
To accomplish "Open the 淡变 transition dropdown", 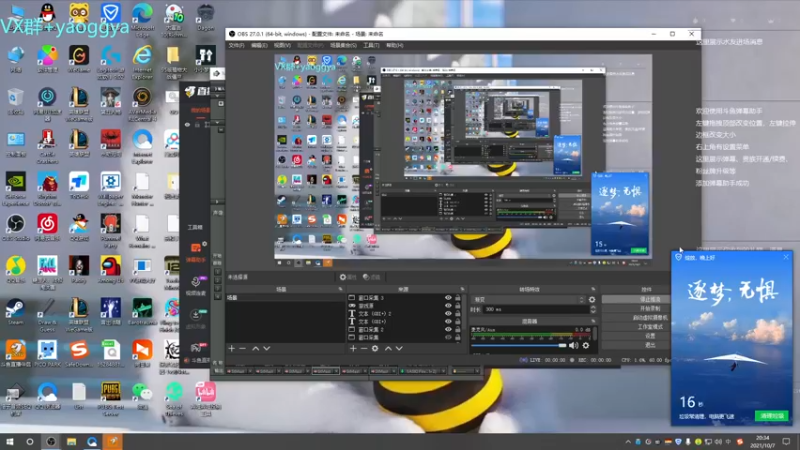I will click(x=528, y=299).
